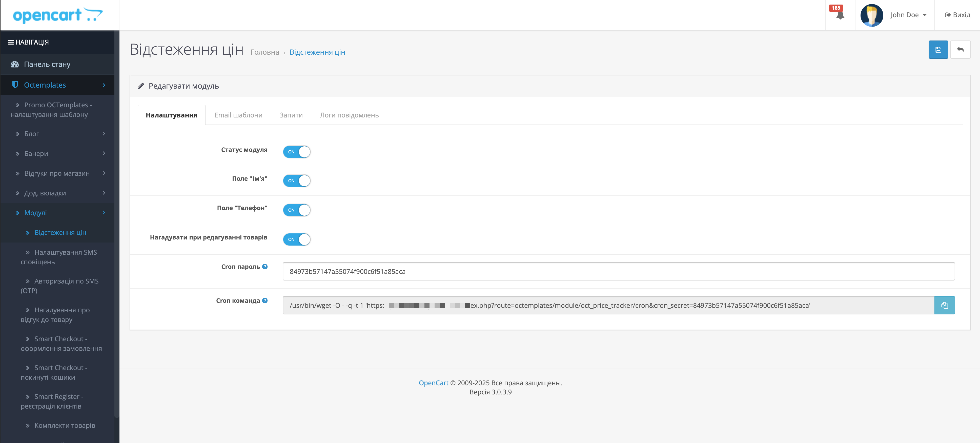980x443 pixels.
Task: Toggle Нагадувати при редагуванні товарів switch
Action: [x=296, y=239]
